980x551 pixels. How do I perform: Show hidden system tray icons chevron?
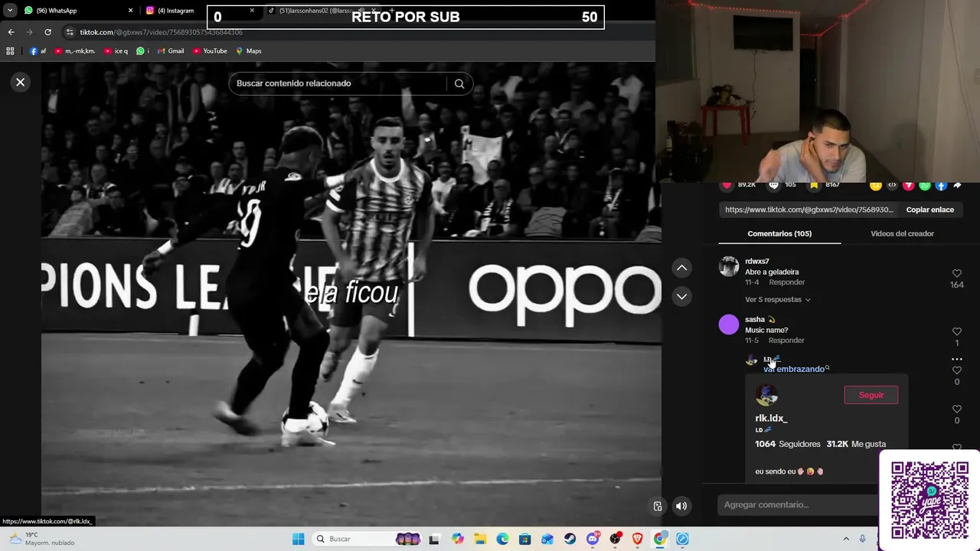tap(846, 539)
